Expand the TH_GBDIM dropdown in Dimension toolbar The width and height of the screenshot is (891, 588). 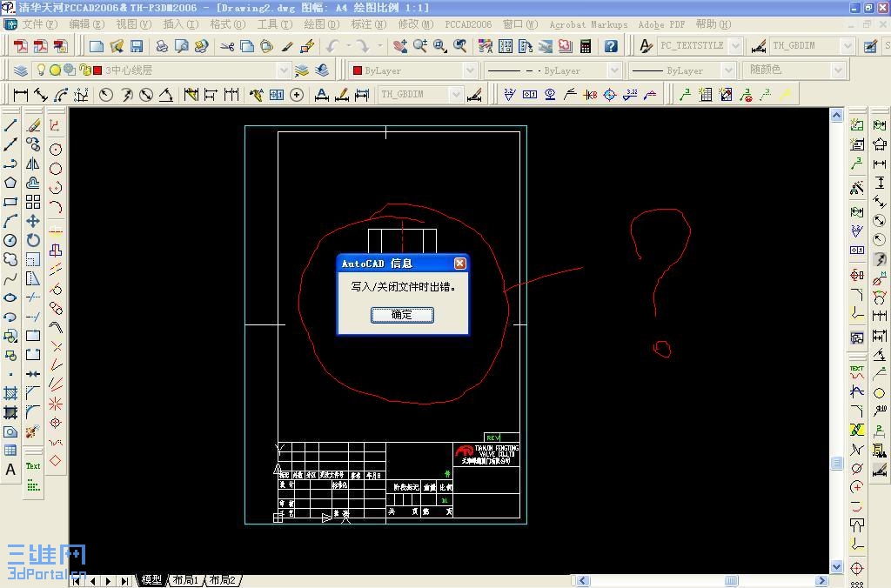click(456, 94)
